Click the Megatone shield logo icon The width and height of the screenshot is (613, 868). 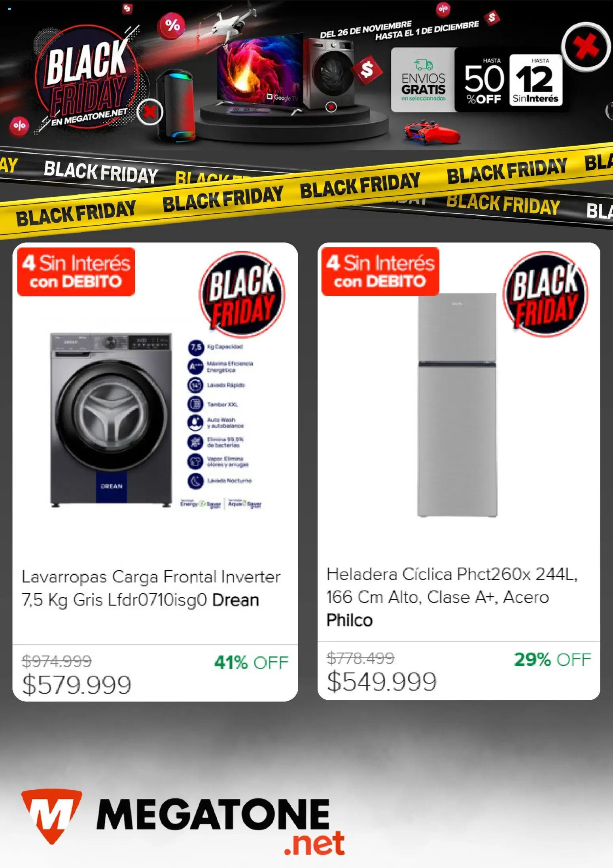click(x=51, y=815)
